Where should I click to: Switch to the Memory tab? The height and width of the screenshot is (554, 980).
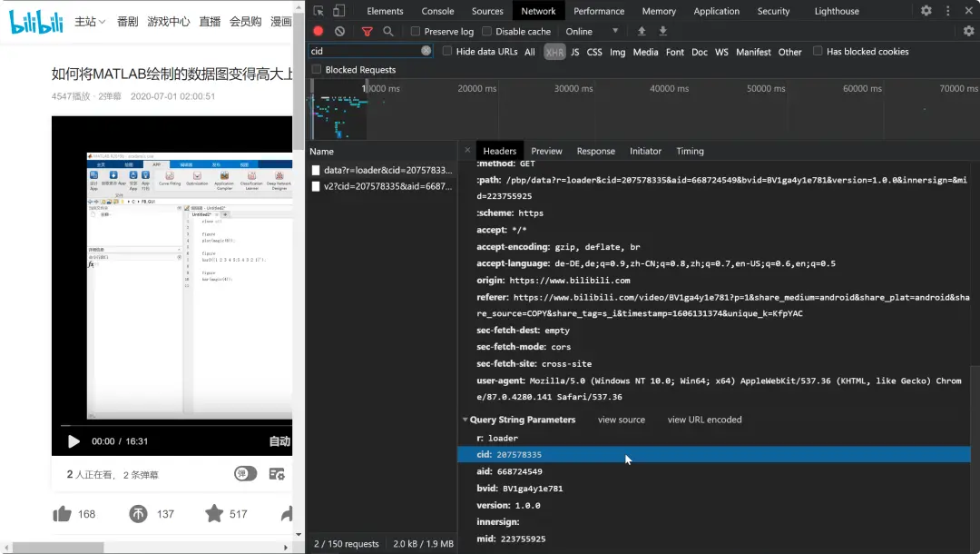tap(659, 11)
